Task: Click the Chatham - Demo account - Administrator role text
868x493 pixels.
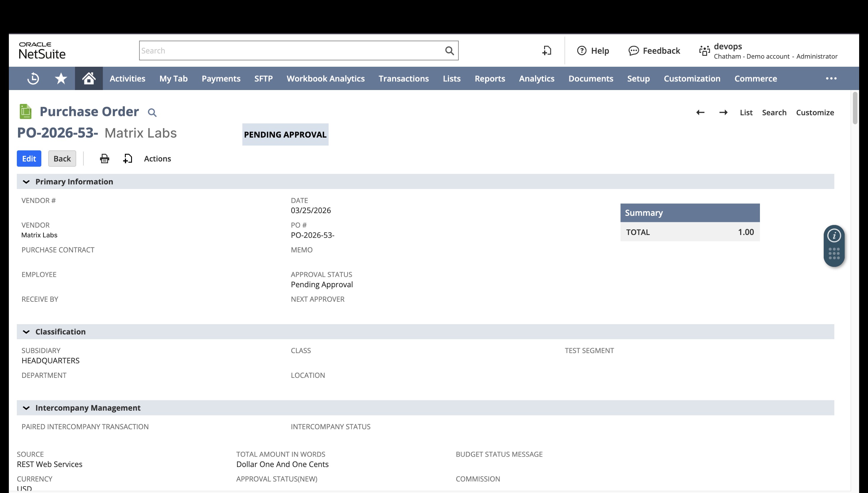Action: (x=776, y=57)
